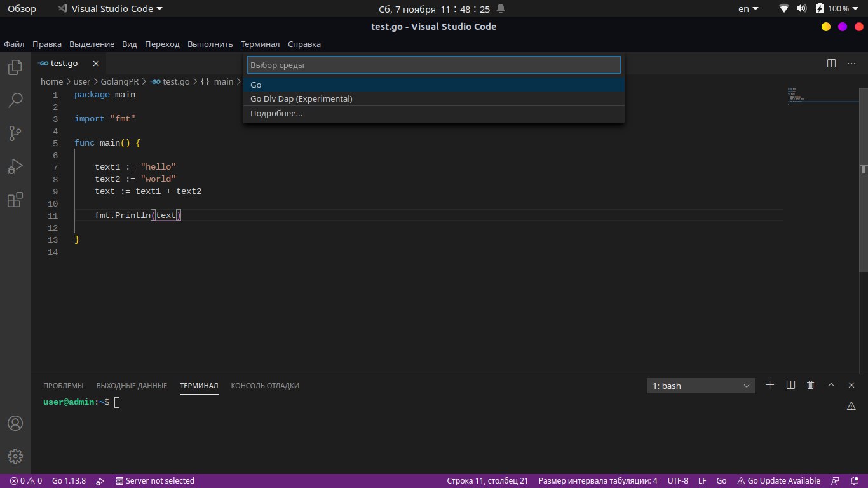The height and width of the screenshot is (488, 868).
Task: Click GolangPR breadcrumb segment
Action: click(x=119, y=81)
